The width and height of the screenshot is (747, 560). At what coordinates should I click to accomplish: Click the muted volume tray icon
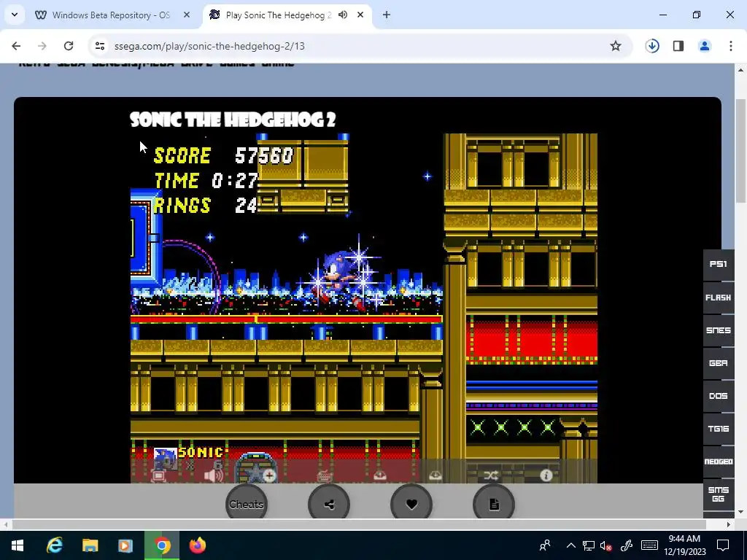coord(606,545)
